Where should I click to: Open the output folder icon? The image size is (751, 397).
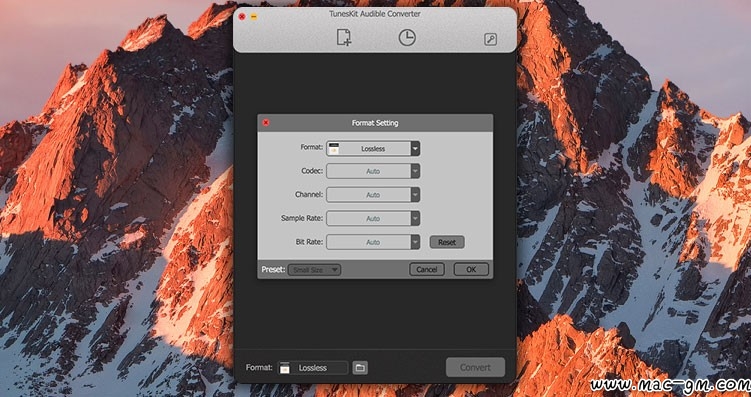(360, 368)
